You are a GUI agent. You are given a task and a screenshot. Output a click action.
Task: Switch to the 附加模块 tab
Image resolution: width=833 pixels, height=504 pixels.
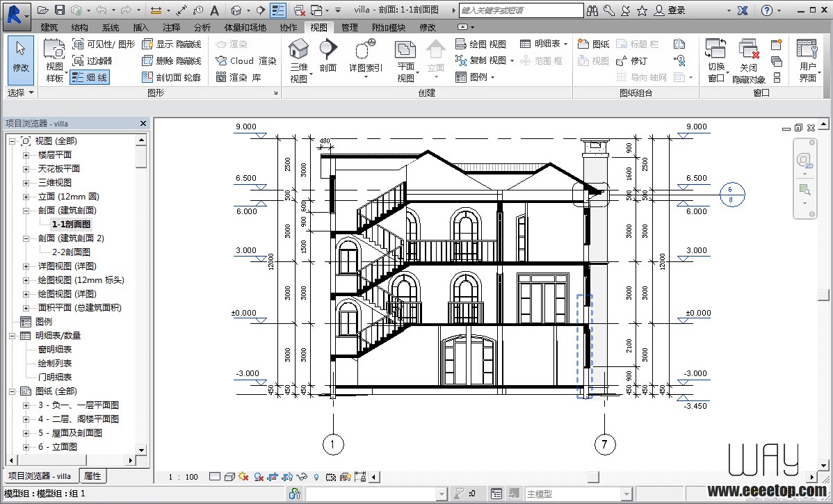click(389, 27)
